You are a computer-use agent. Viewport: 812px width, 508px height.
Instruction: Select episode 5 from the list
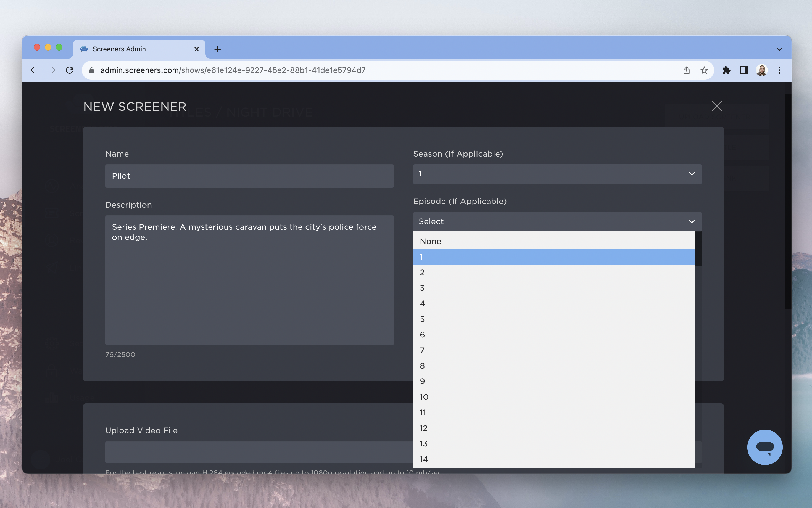(x=553, y=319)
